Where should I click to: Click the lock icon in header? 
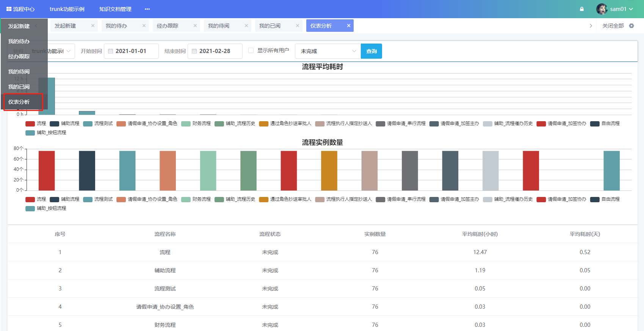(x=582, y=9)
